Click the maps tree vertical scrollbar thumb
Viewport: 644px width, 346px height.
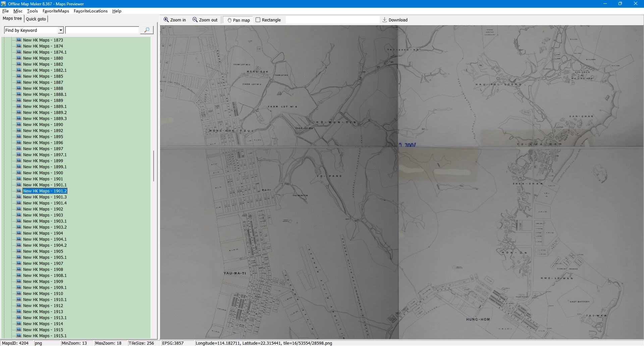click(154, 166)
